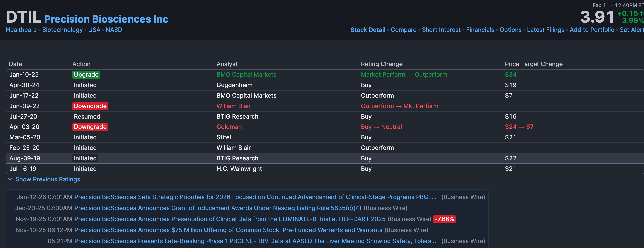
Task: Click William Blair in Feb-25-20 row
Action: click(x=233, y=148)
